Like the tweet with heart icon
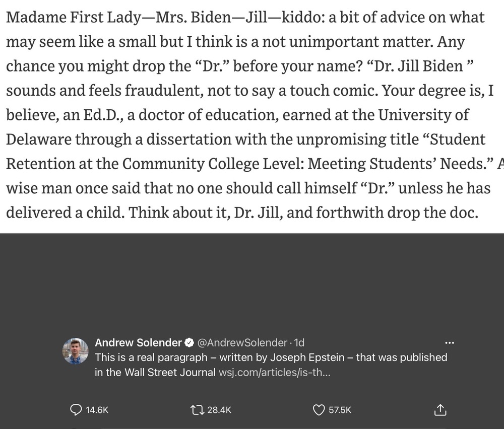 coord(319,410)
